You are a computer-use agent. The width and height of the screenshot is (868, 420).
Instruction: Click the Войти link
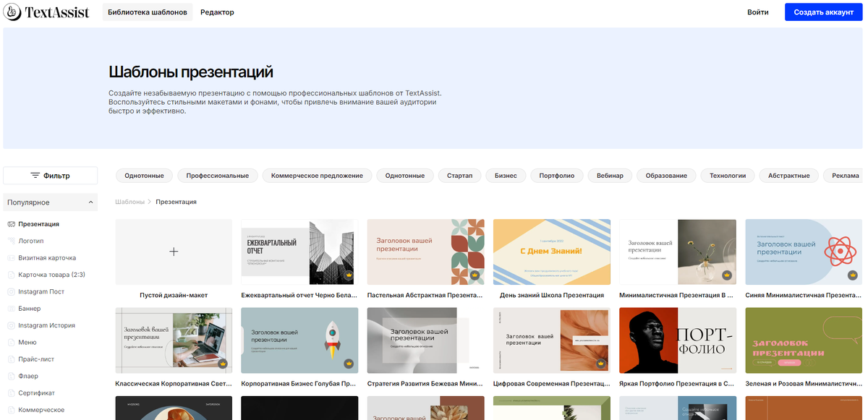coord(757,12)
